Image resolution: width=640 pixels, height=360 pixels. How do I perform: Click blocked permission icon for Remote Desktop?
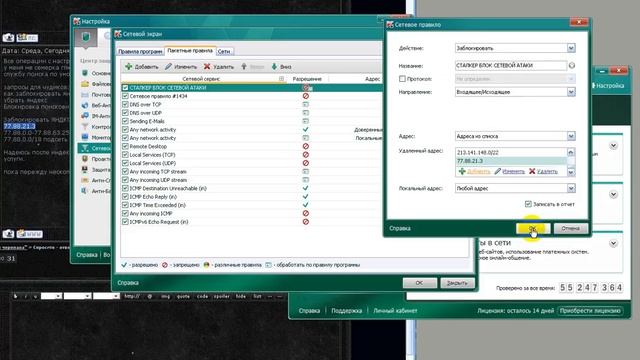click(x=306, y=147)
